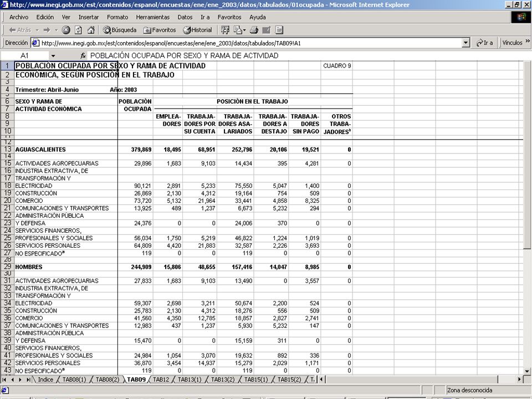Screen dimensions: 532x399
Task: Click the Ir a go button
Action: point(485,43)
